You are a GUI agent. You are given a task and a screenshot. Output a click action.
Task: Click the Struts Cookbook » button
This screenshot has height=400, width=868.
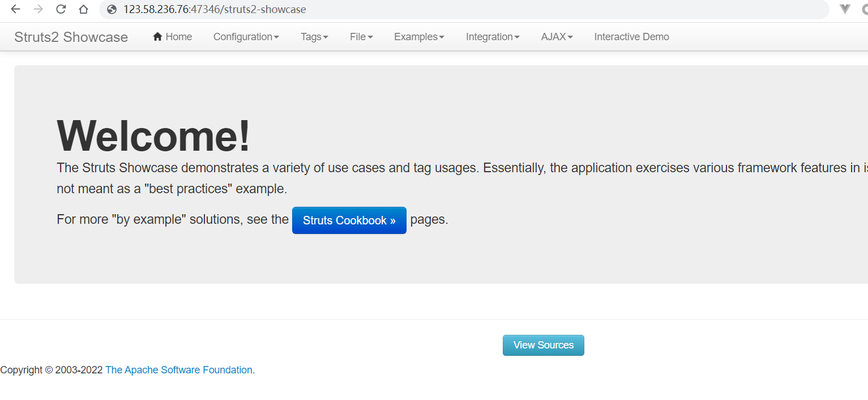(349, 220)
